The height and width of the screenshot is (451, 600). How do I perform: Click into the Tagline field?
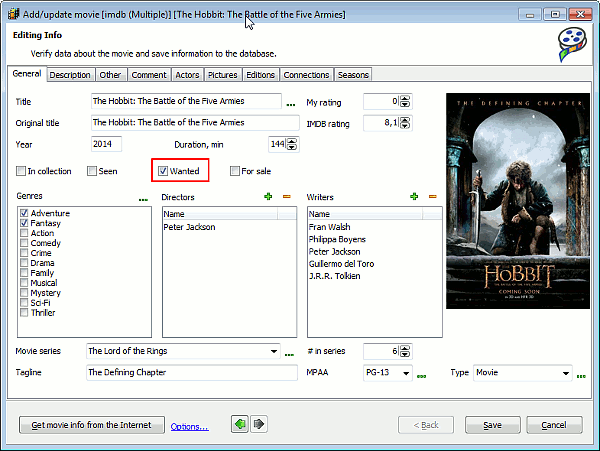192,372
